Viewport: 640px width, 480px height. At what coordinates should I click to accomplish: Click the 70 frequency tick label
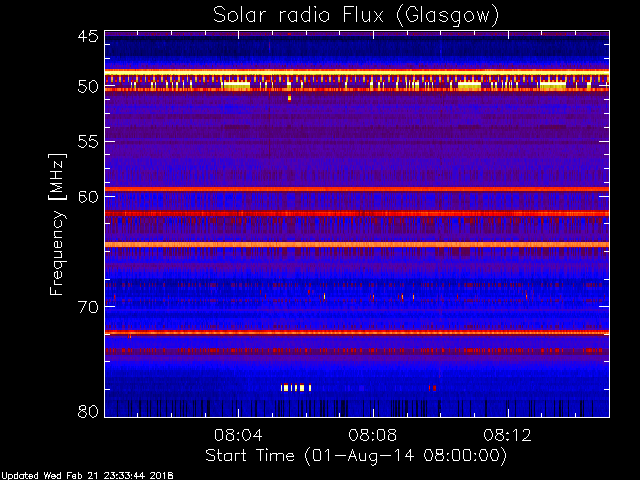pyautogui.click(x=88, y=307)
